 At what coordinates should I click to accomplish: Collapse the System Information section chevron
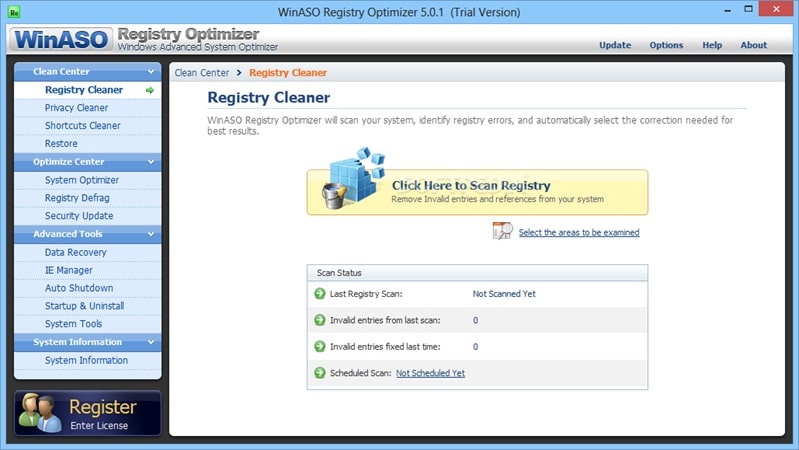151,342
